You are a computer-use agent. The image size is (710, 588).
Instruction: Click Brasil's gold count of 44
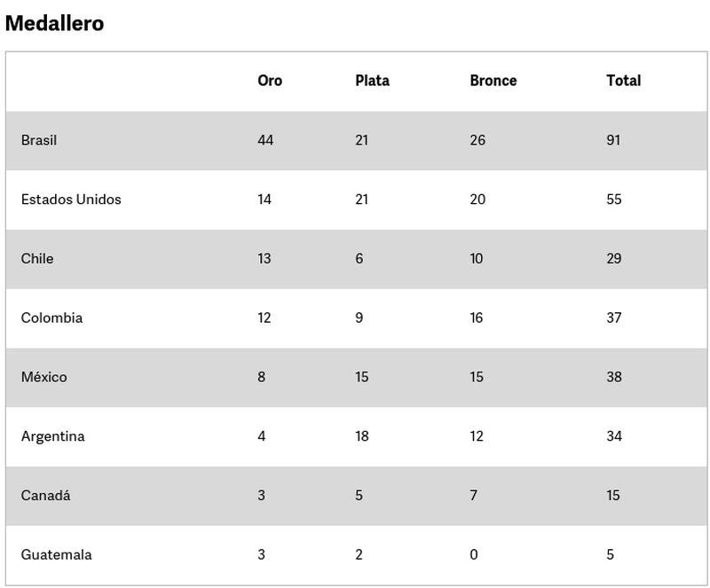click(265, 140)
